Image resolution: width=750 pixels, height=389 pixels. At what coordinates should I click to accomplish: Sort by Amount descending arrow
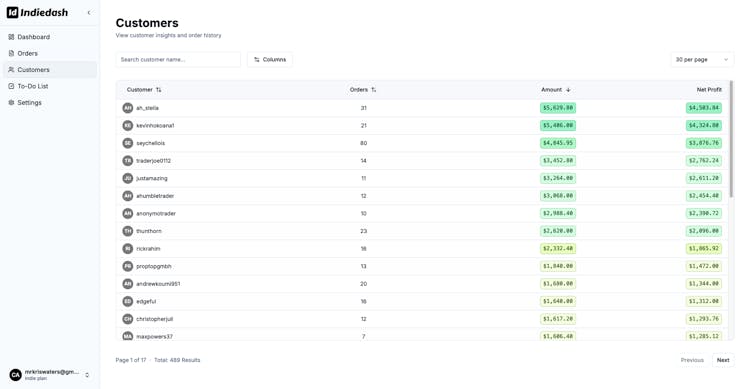[x=568, y=90]
